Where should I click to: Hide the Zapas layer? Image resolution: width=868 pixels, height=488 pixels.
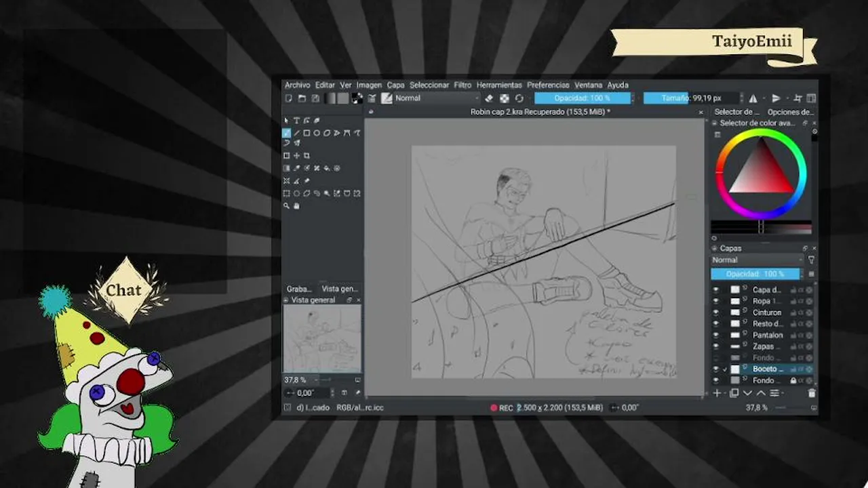click(x=716, y=346)
